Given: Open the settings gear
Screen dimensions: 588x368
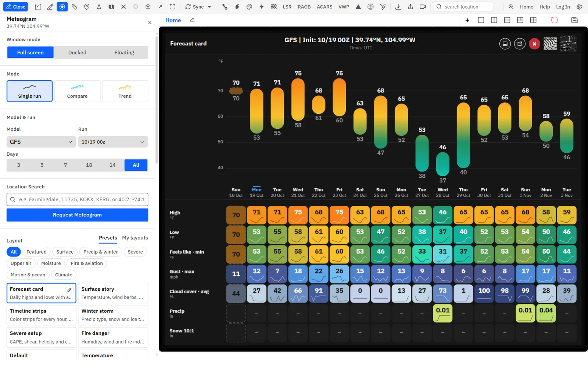Looking at the screenshot, I should pyautogui.click(x=579, y=7).
